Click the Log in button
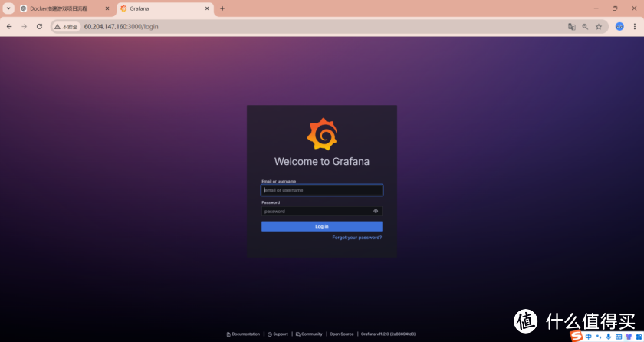 (x=321, y=226)
